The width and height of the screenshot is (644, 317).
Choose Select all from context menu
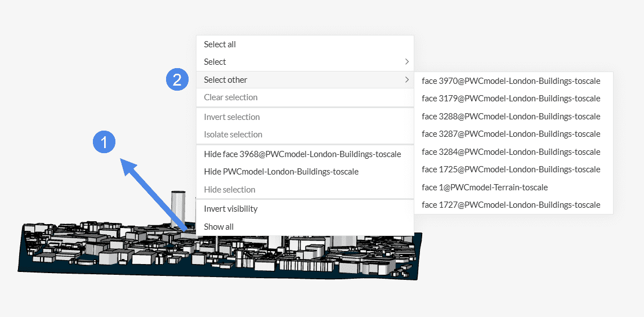(x=220, y=44)
